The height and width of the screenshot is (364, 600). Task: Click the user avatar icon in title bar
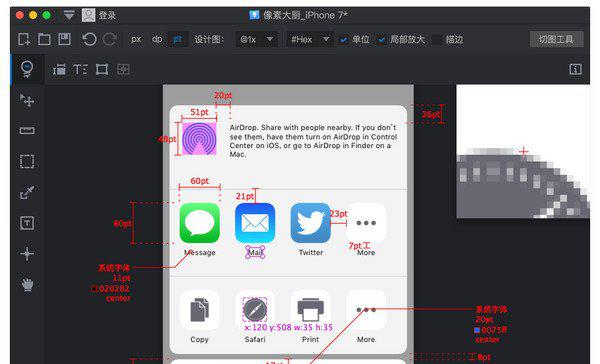coord(88,15)
